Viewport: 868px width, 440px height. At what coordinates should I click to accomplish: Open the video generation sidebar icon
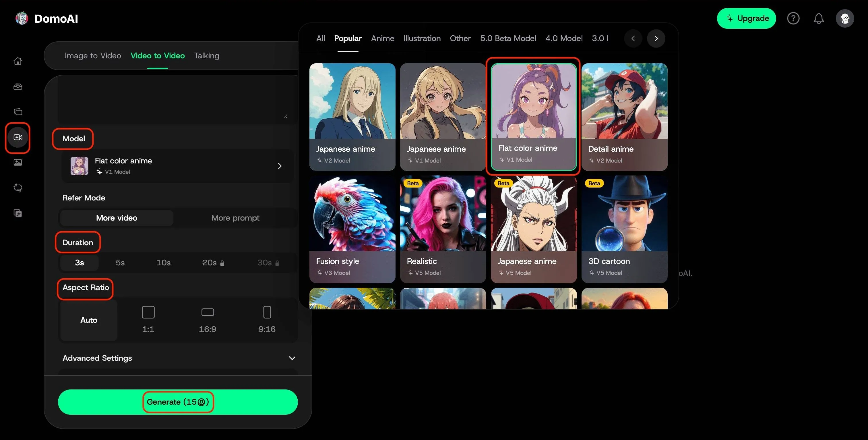(18, 137)
